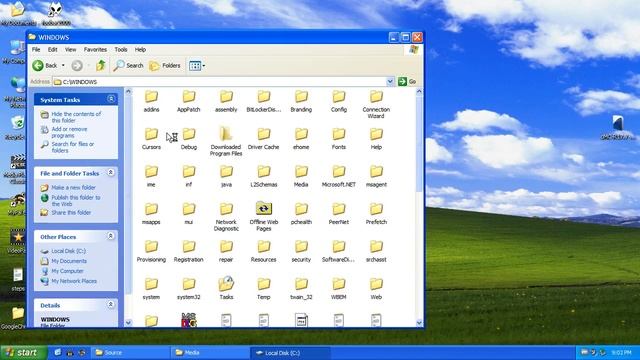This screenshot has height=360, width=640.
Task: Select Downloaded Program Files folder
Action: [226, 142]
